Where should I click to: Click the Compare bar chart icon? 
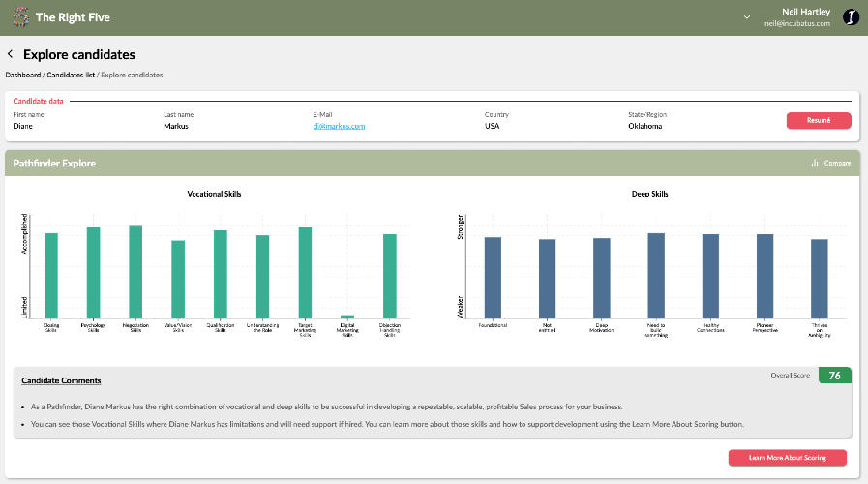click(815, 164)
